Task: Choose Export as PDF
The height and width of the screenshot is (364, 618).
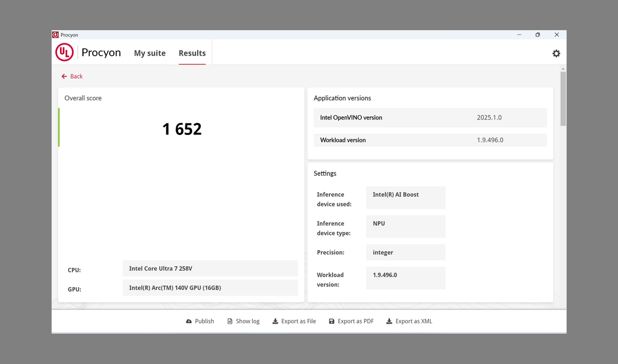Action: point(351,321)
